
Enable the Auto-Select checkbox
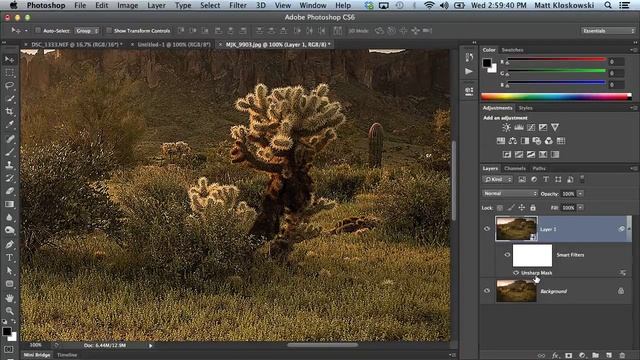(x=38, y=30)
